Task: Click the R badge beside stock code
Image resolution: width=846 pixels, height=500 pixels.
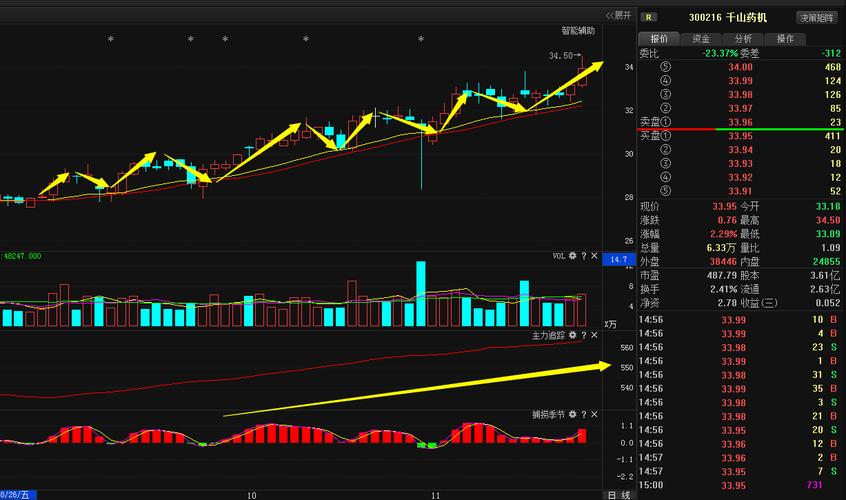Action: pyautogui.click(x=649, y=17)
